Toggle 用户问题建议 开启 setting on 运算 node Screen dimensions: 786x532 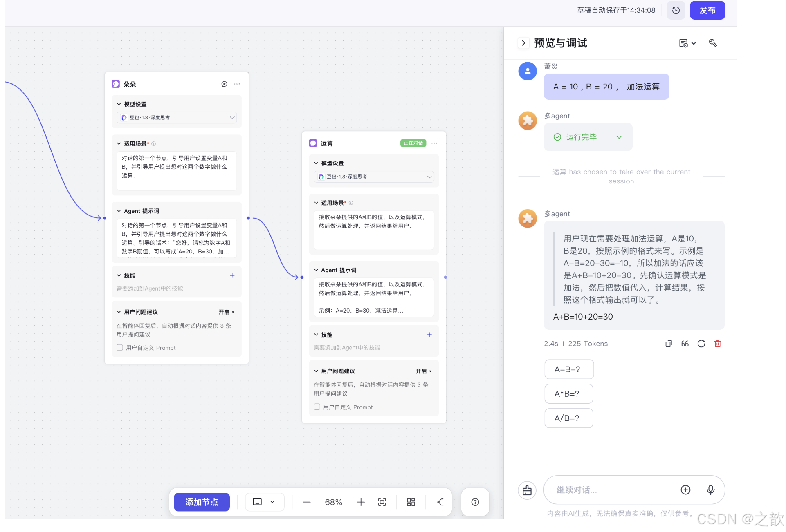point(424,371)
